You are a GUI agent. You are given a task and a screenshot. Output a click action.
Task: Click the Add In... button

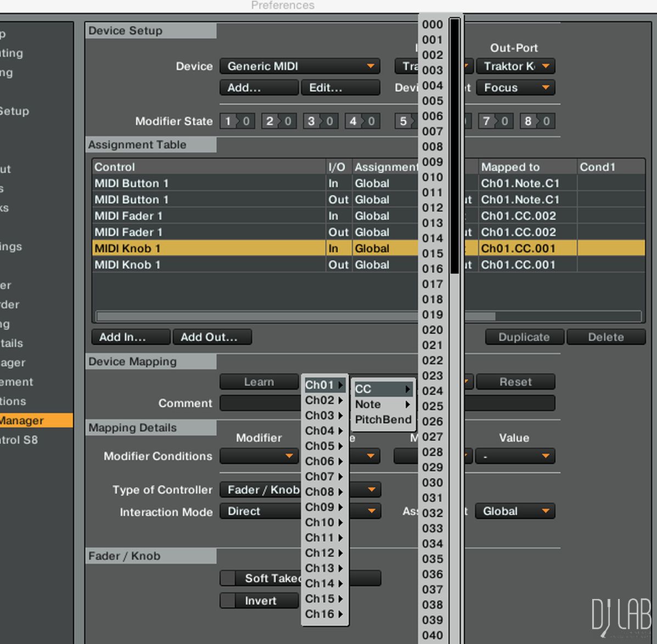click(131, 337)
